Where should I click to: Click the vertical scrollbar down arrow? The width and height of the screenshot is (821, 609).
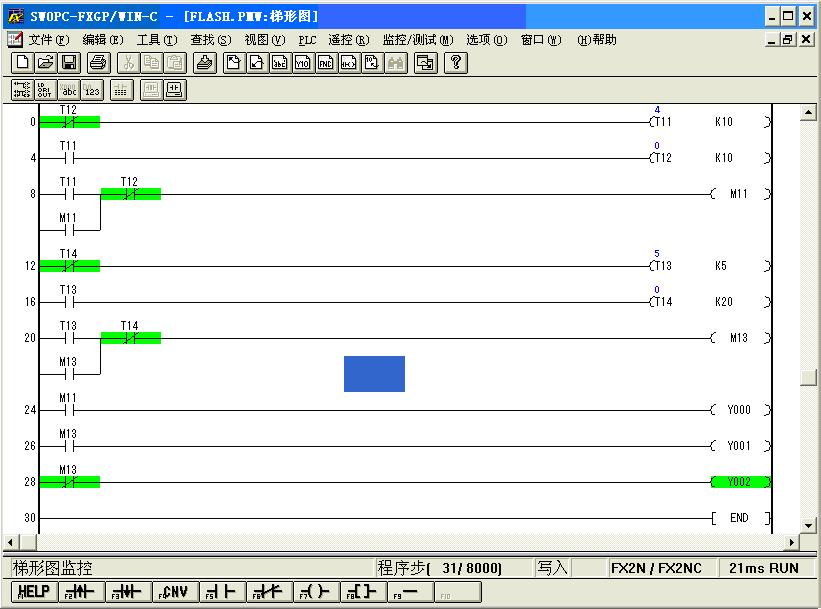(x=809, y=526)
